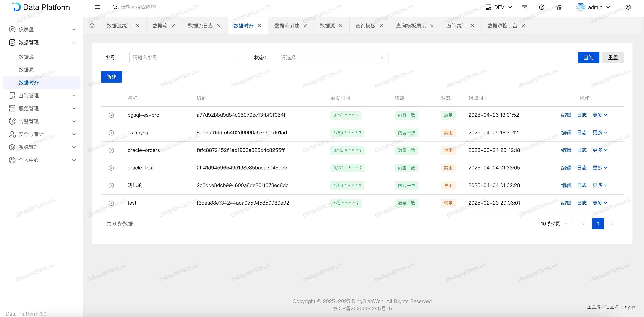Click the help question mark icon
The width and height of the screenshot is (644, 317).
[542, 7]
